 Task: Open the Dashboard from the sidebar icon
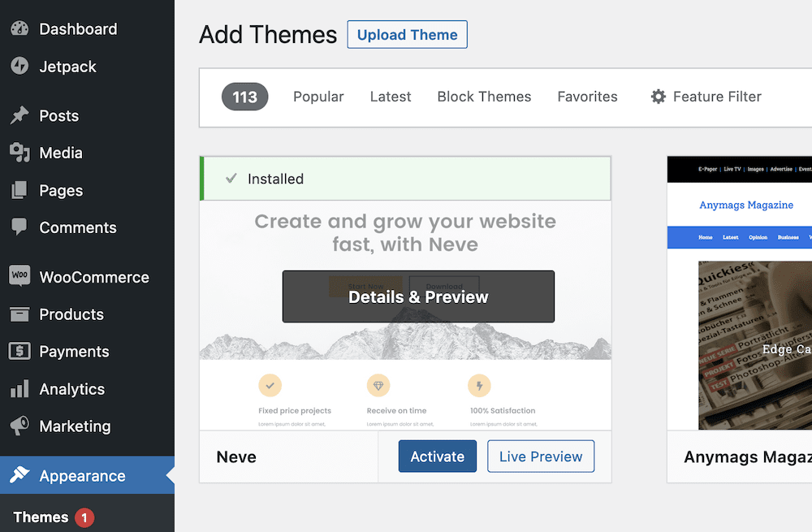pyautogui.click(x=20, y=28)
